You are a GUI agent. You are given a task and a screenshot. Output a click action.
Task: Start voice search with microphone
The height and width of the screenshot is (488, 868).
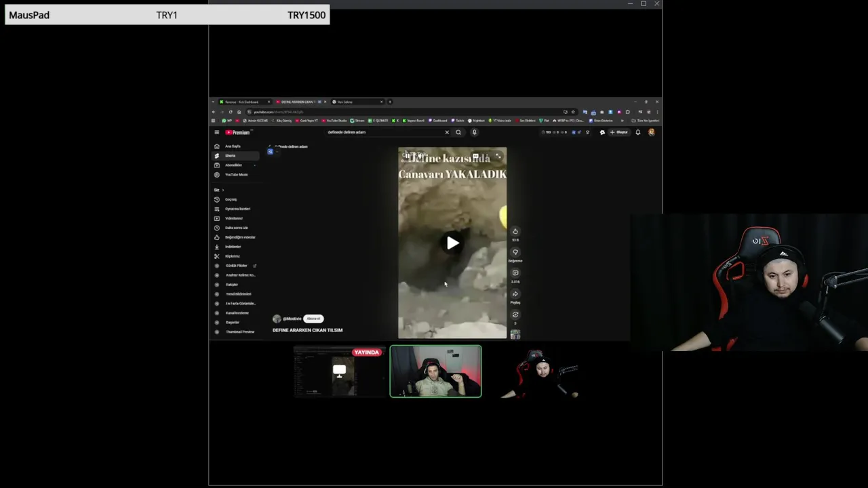[474, 132]
